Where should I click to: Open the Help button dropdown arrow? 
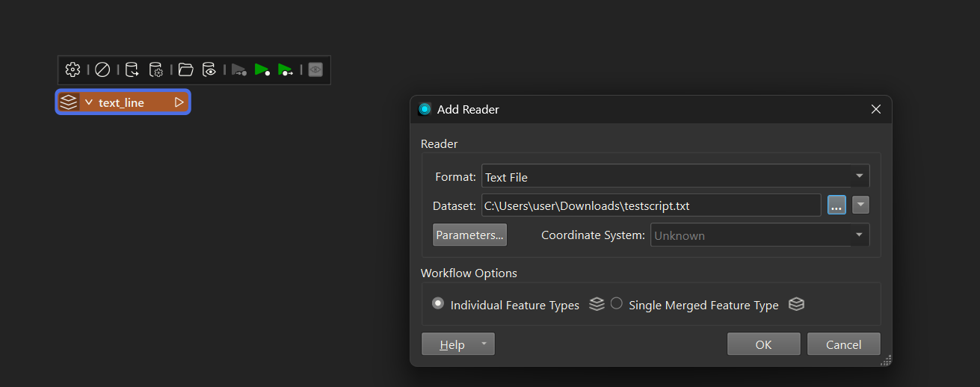[x=484, y=344]
